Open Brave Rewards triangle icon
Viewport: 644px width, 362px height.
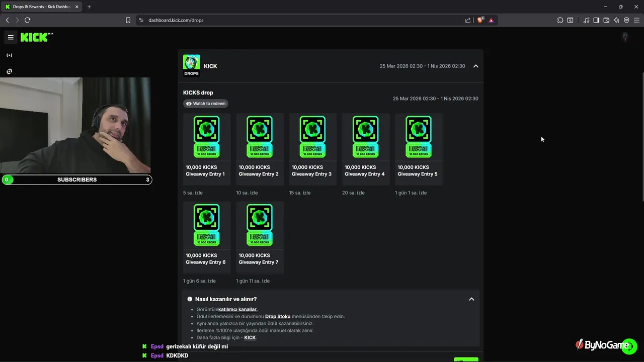[491, 20]
